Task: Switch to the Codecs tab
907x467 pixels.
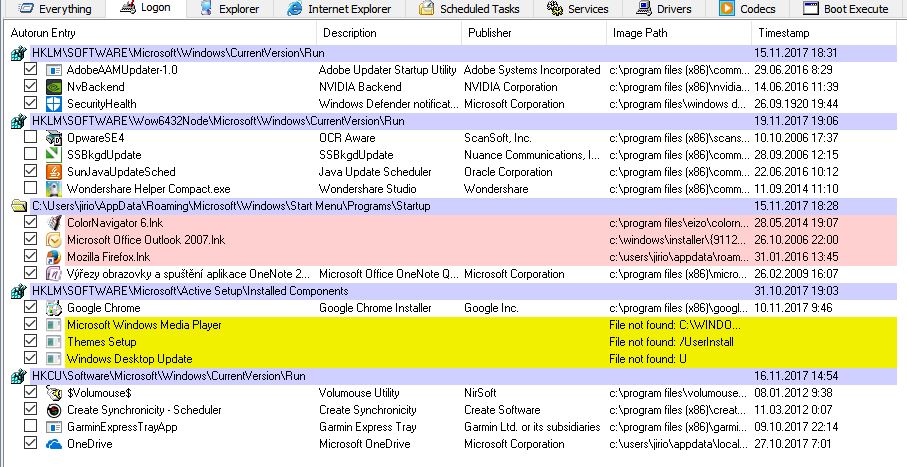Action: pyautogui.click(x=747, y=9)
